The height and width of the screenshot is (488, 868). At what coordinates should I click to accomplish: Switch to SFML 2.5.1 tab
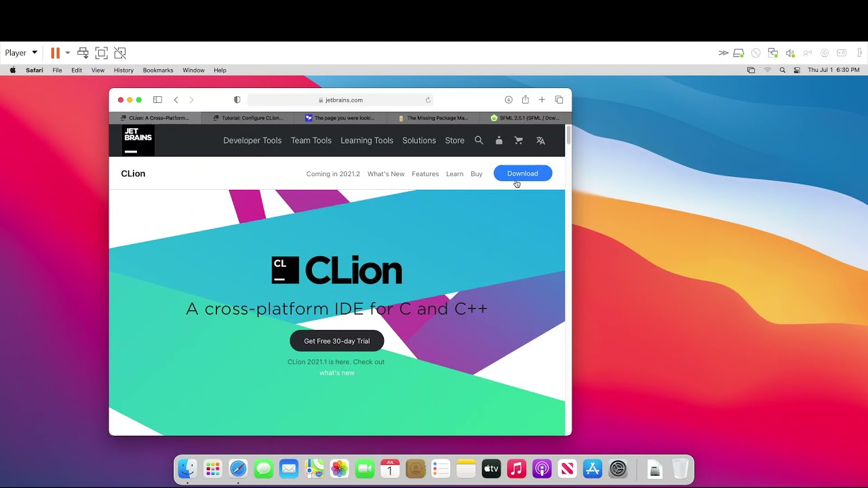[525, 118]
